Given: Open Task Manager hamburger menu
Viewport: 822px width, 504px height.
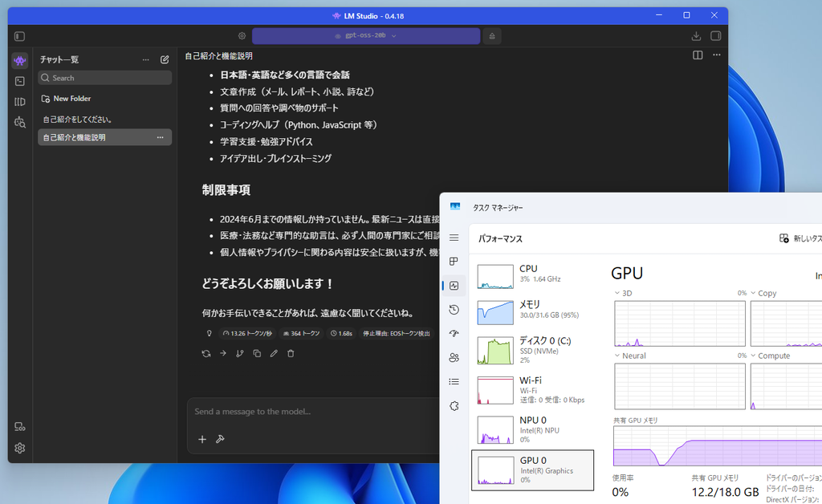Looking at the screenshot, I should click(454, 238).
